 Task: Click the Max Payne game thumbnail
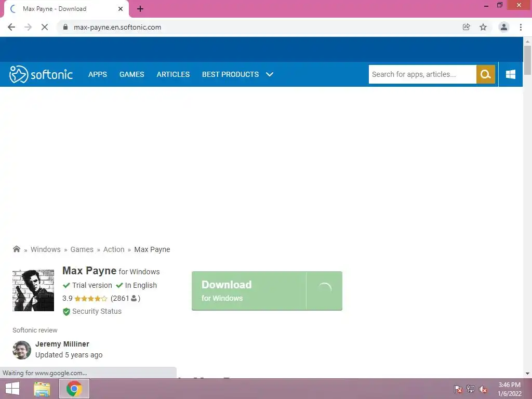point(33,290)
